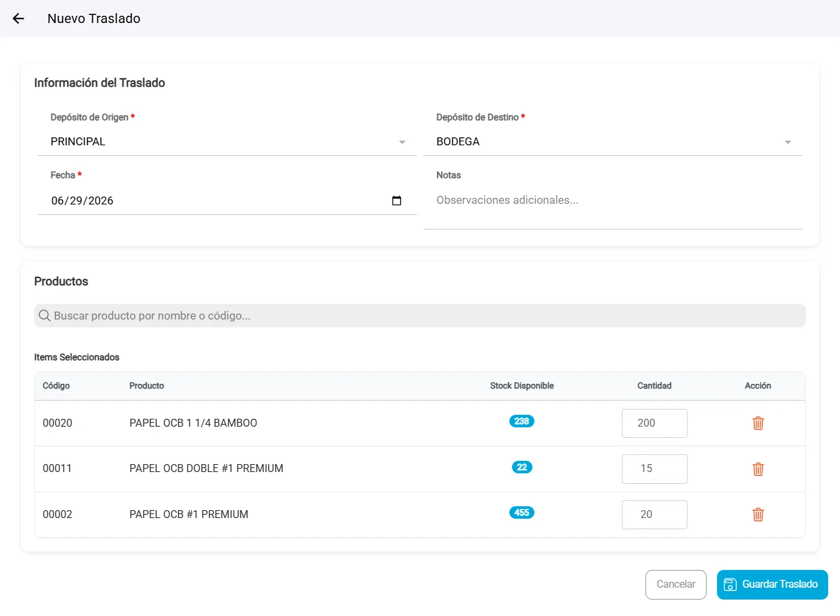Viewport: 840px width, 616px height.
Task: Click the Stock Disponible column header
Action: [522, 386]
